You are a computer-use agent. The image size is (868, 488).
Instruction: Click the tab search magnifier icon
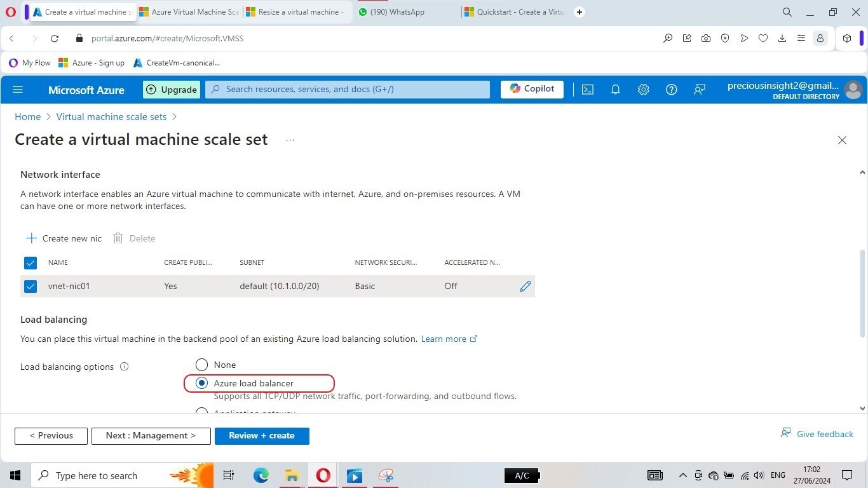click(x=787, y=12)
